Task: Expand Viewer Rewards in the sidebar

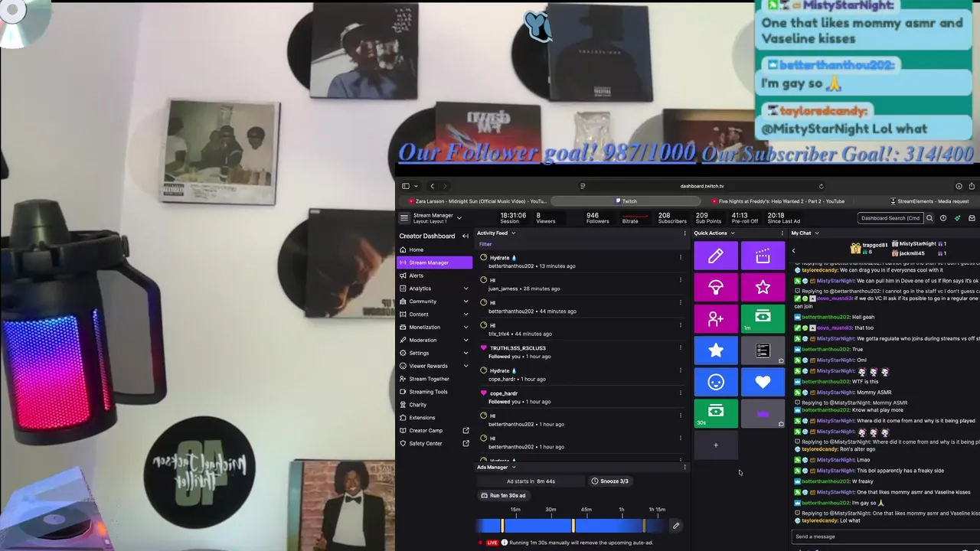Action: (465, 366)
